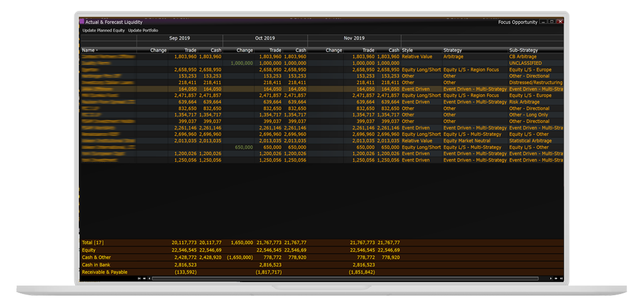The image size is (644, 302).
Task: Select the Nov 2019 period header
Action: pyautogui.click(x=354, y=38)
